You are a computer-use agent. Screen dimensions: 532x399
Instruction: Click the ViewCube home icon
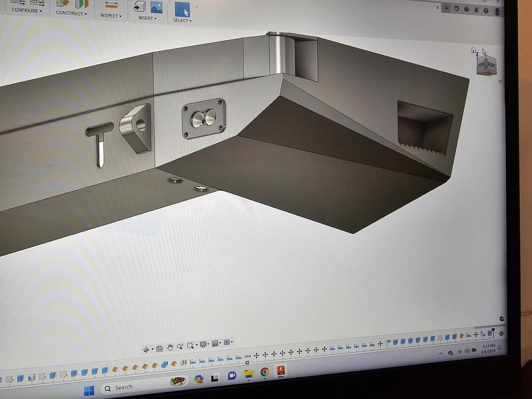point(473,50)
